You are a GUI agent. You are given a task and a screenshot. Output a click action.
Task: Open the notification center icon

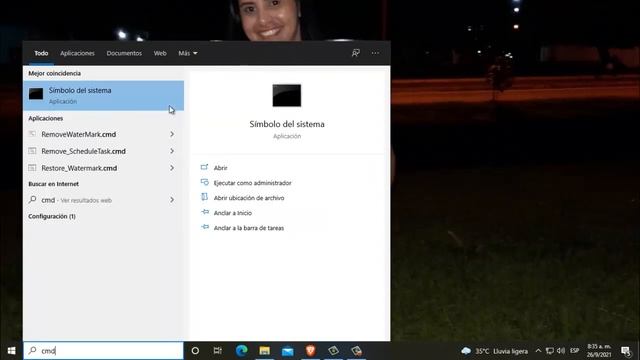coord(626,351)
